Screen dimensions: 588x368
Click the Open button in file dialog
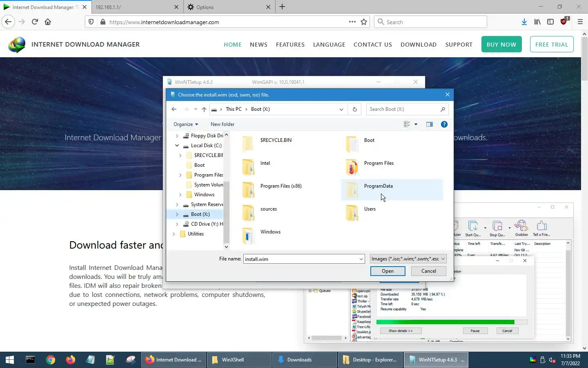pyautogui.click(x=388, y=271)
